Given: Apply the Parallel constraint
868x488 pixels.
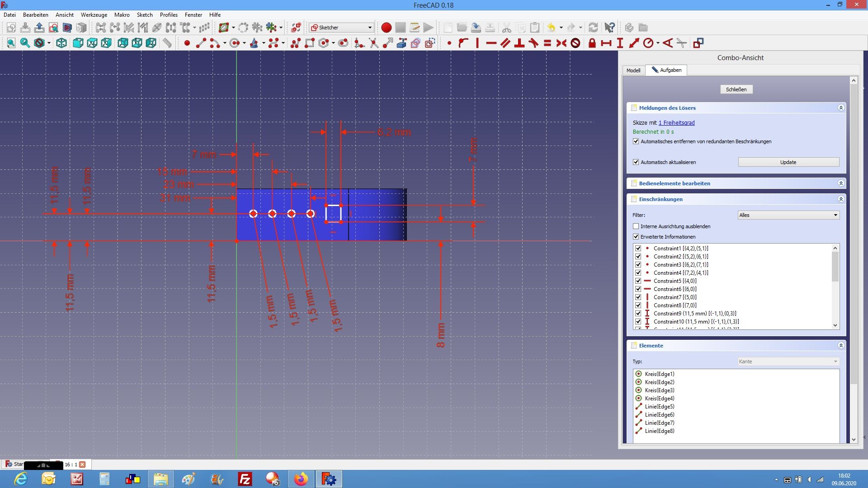Looking at the screenshot, I should [x=505, y=43].
